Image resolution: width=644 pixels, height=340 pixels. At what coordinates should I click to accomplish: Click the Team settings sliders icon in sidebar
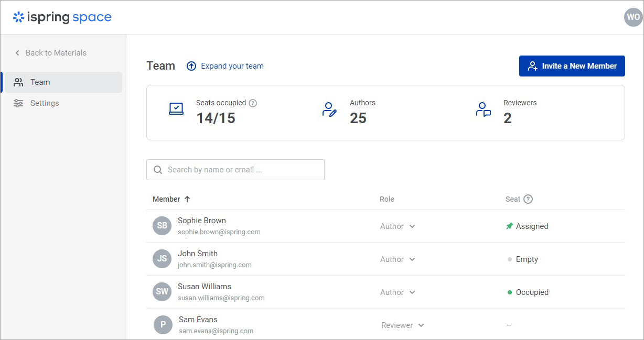point(18,103)
